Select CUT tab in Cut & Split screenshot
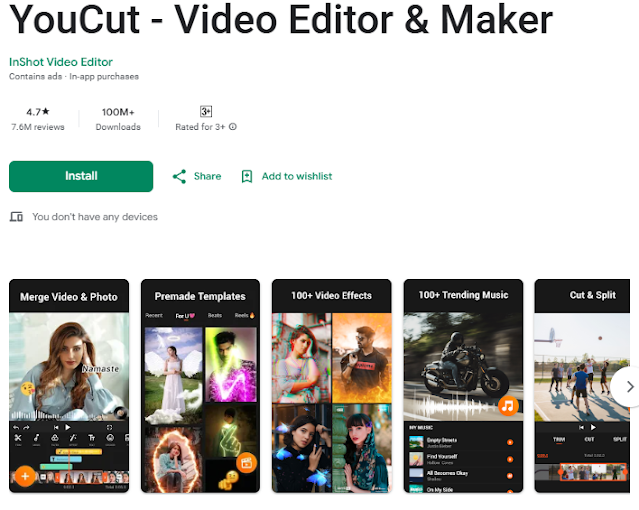This screenshot has width=639, height=510. point(589,439)
